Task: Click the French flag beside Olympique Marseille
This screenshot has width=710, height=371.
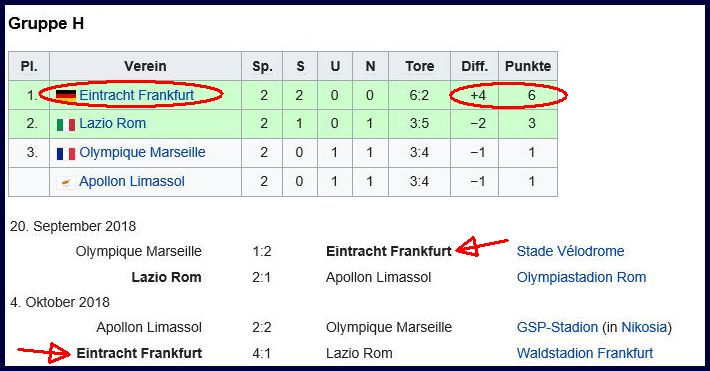Action: [x=66, y=154]
